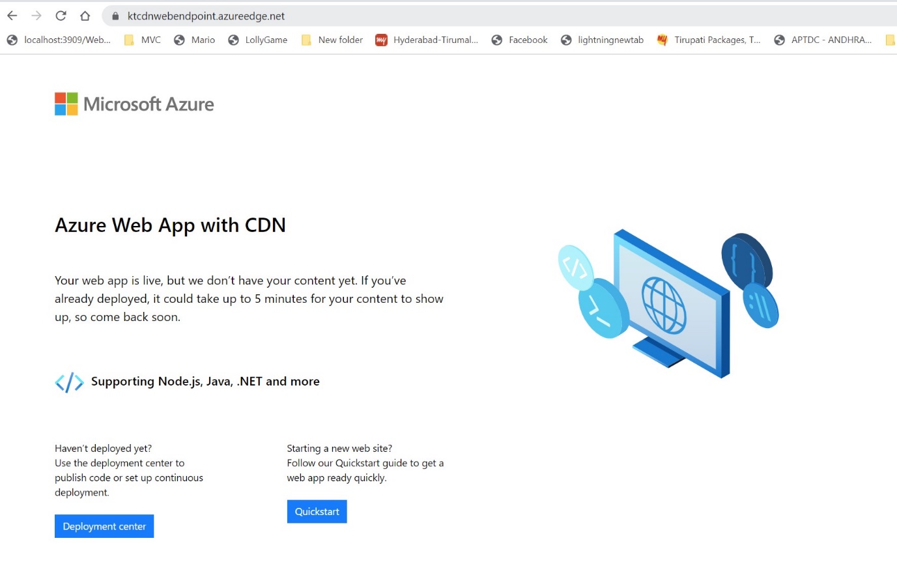Click the Deployment center button
This screenshot has width=897, height=588.
click(x=104, y=526)
